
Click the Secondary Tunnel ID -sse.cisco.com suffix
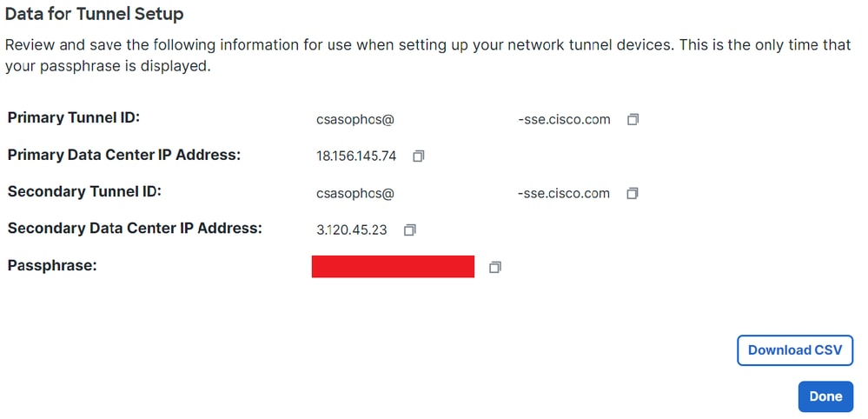pyautogui.click(x=564, y=193)
